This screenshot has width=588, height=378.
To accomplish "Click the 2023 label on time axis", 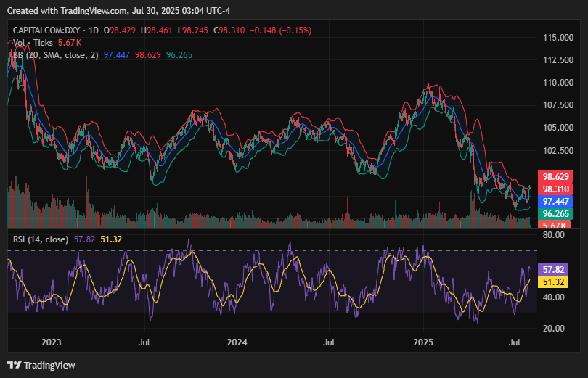I will pyautogui.click(x=52, y=341).
